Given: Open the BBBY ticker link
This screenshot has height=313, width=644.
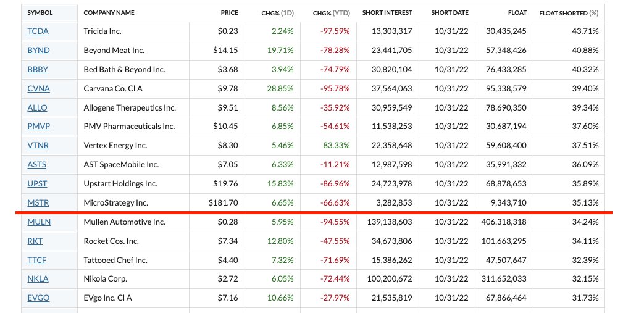Looking at the screenshot, I should (38, 69).
